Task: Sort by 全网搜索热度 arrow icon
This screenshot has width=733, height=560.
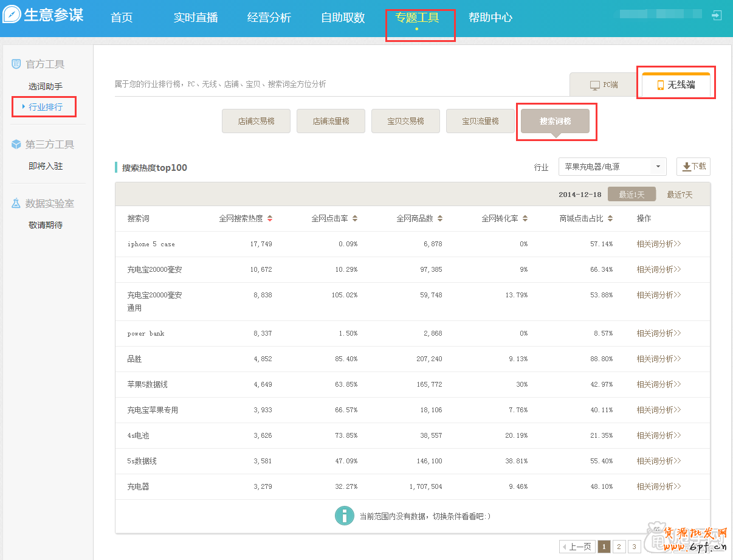Action: pyautogui.click(x=270, y=219)
